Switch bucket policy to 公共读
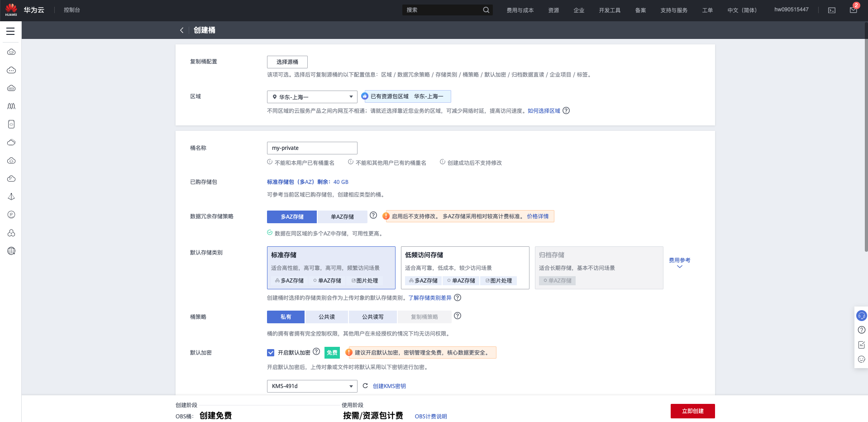The height and width of the screenshot is (422, 868). point(327,316)
